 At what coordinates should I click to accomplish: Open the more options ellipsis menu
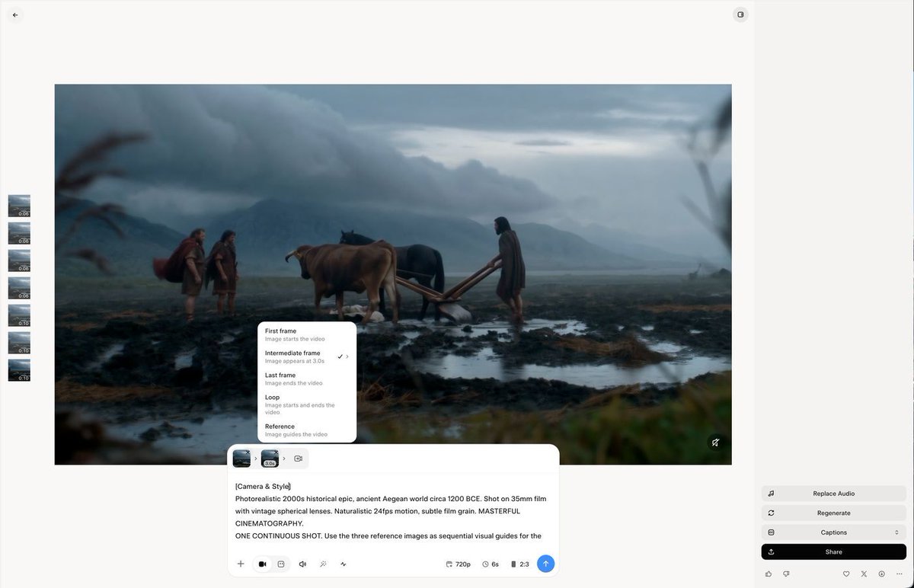click(900, 574)
